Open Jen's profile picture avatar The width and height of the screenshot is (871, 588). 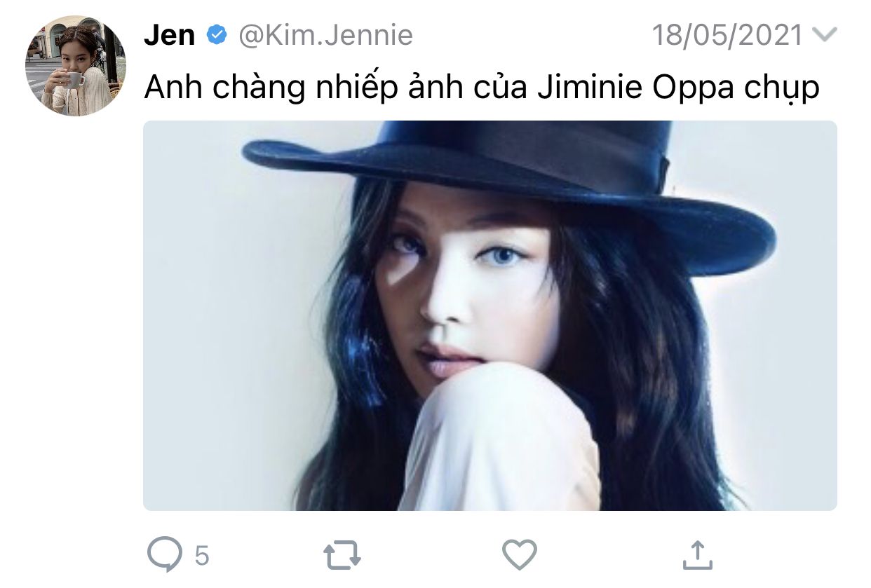tap(76, 65)
